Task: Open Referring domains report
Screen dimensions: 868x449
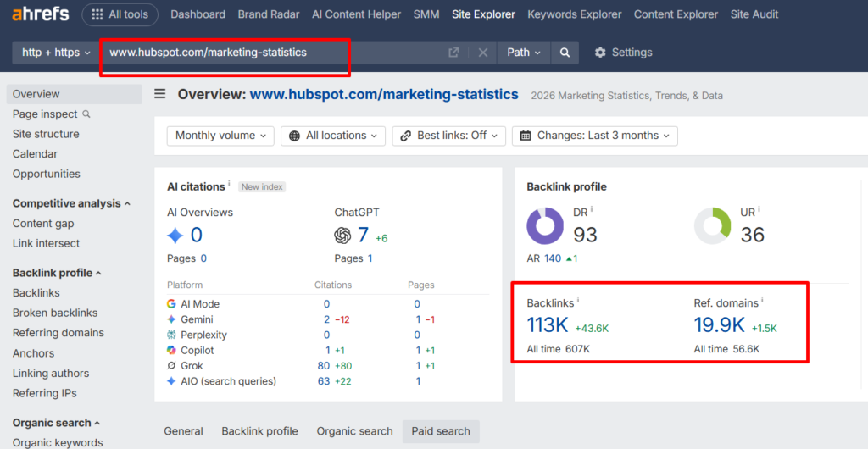Action: pos(58,333)
